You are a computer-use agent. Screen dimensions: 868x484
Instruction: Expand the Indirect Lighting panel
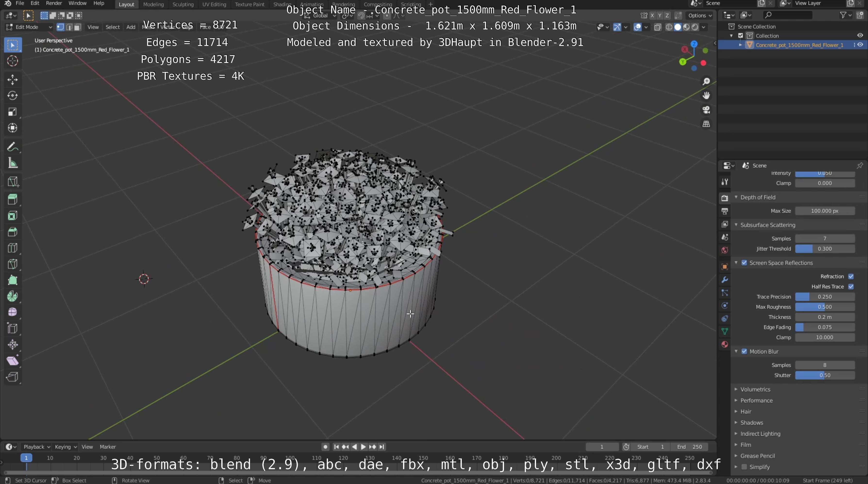(760, 434)
